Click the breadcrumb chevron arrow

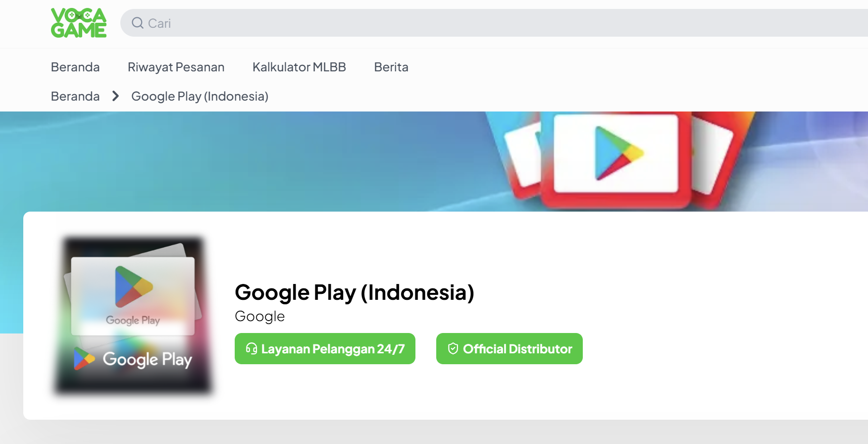pyautogui.click(x=115, y=96)
